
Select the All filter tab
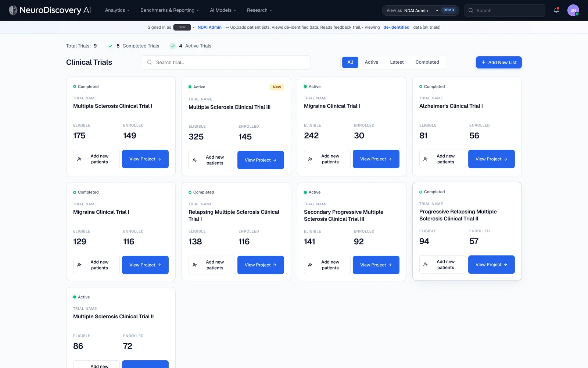pos(350,62)
